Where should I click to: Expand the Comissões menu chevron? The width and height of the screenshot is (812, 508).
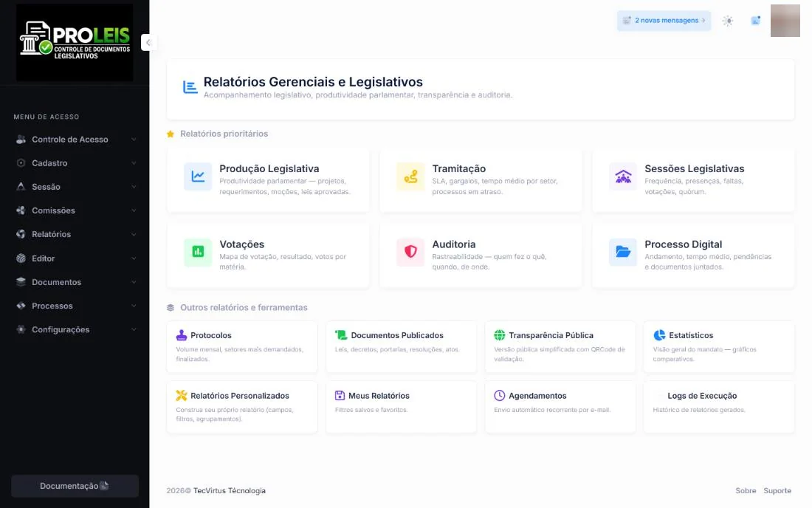point(134,210)
